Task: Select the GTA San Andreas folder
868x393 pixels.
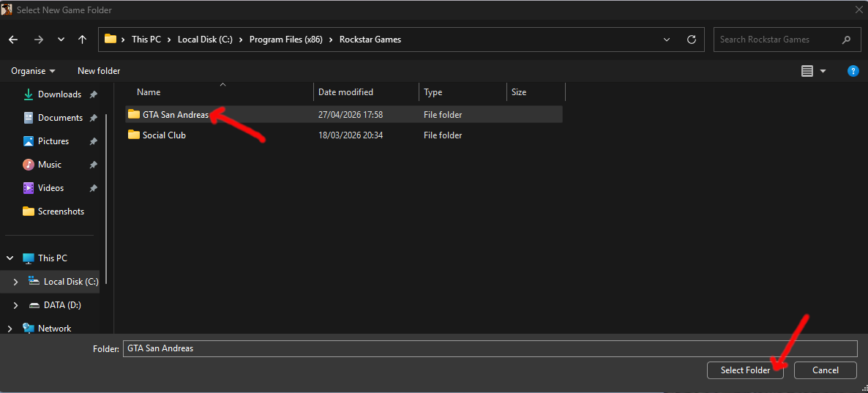Action: coord(344,115)
